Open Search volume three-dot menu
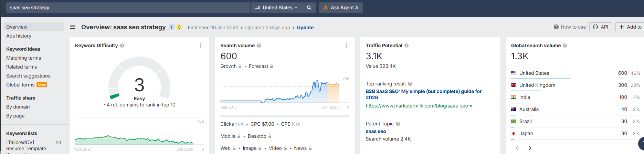644x154 pixels. click(346, 45)
